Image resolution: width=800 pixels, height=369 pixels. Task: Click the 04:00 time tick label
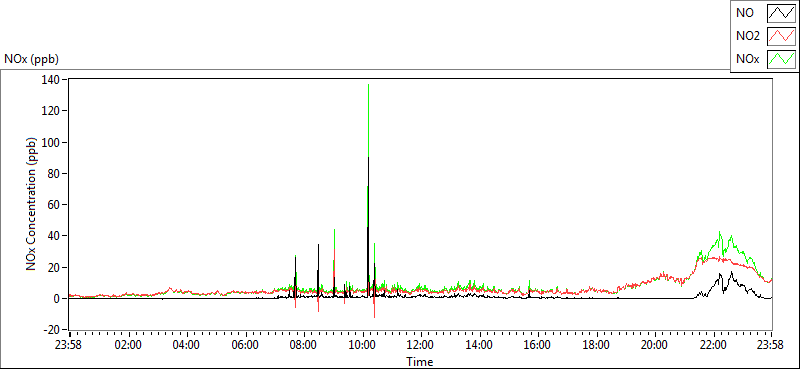(187, 345)
